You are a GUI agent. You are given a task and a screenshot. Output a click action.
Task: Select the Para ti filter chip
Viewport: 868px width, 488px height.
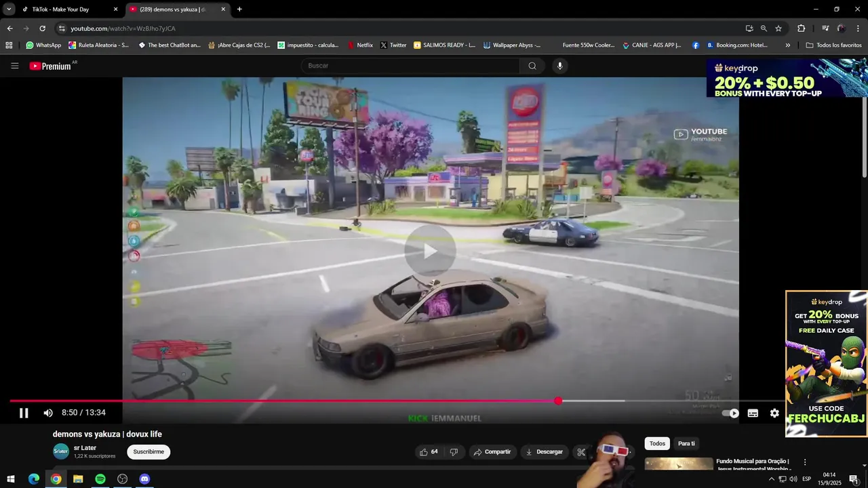tap(686, 444)
